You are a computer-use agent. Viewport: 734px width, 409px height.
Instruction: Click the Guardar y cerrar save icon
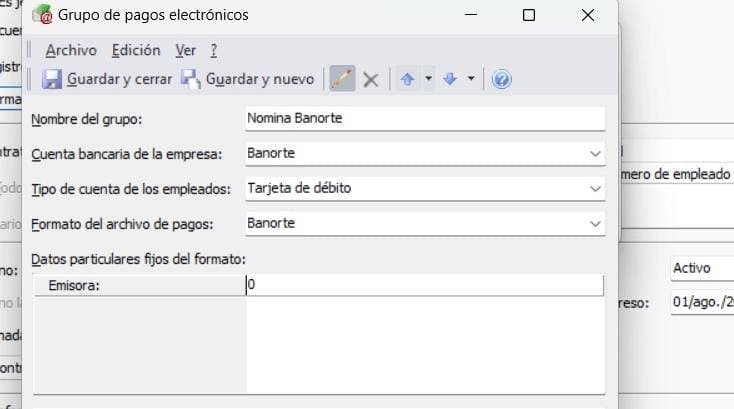[x=53, y=79]
